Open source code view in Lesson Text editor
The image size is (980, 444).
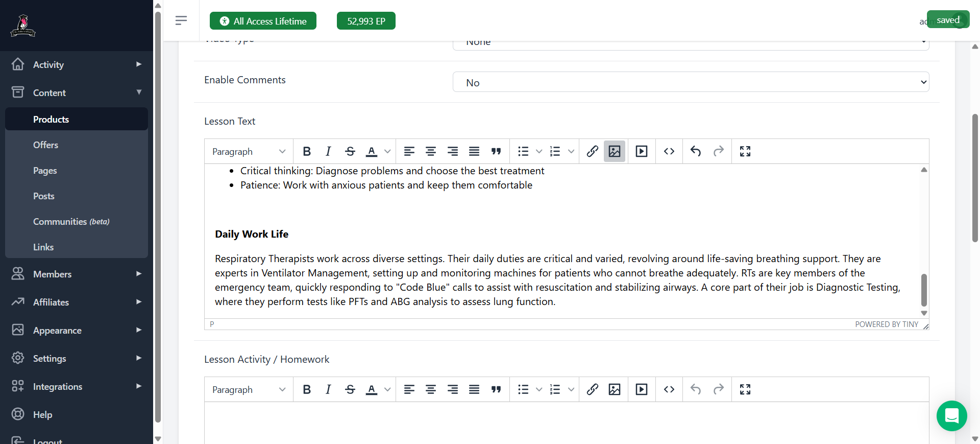tap(669, 151)
